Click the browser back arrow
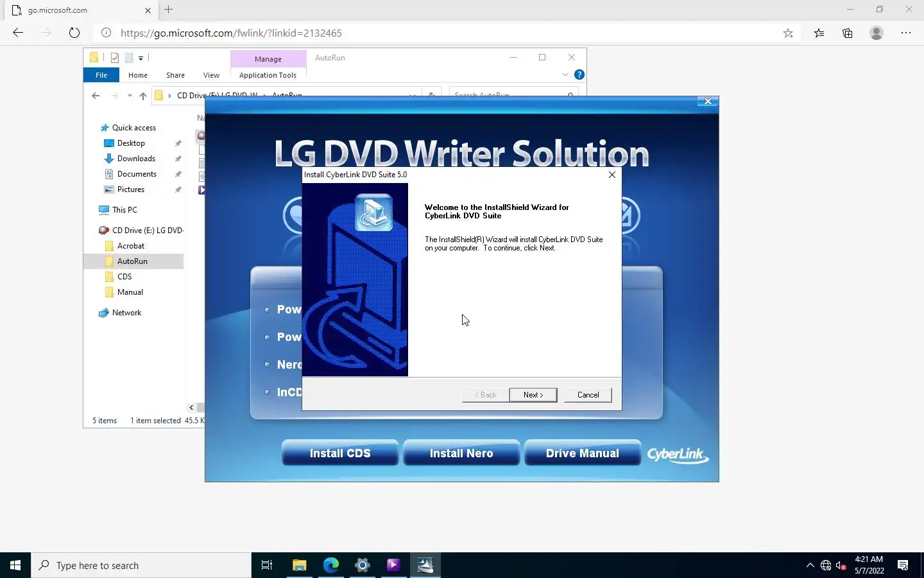The image size is (924, 578). point(18,33)
